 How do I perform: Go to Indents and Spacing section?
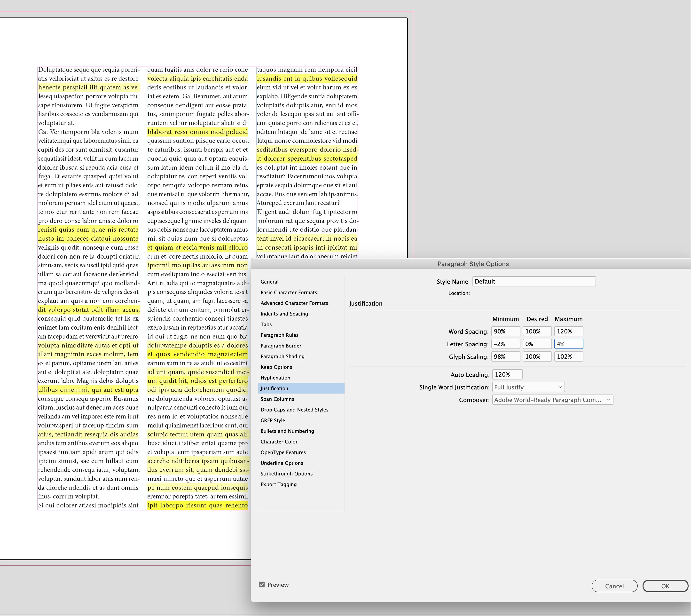pos(284,314)
